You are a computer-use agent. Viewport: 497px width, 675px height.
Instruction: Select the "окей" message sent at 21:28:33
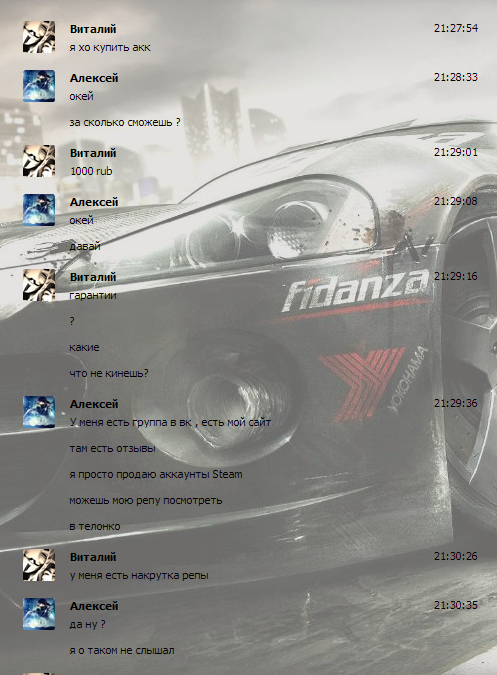[x=81, y=96]
